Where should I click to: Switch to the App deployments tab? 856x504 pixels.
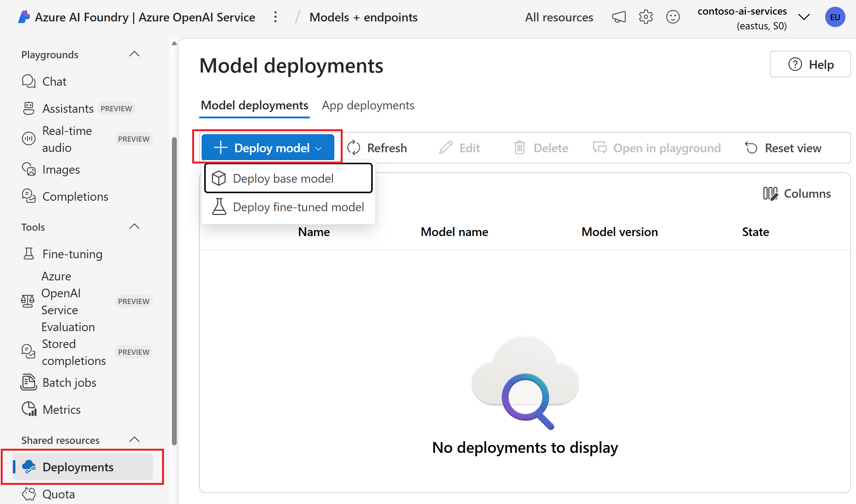(368, 105)
